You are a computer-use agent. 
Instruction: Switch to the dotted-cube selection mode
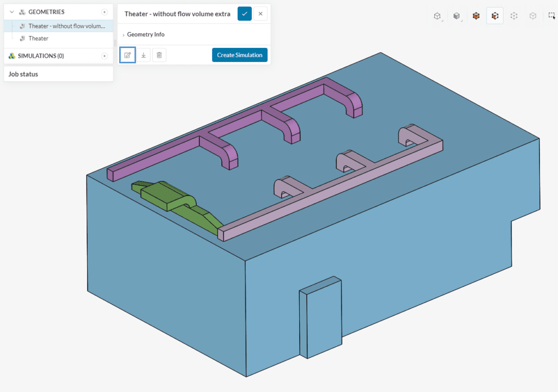coord(514,16)
